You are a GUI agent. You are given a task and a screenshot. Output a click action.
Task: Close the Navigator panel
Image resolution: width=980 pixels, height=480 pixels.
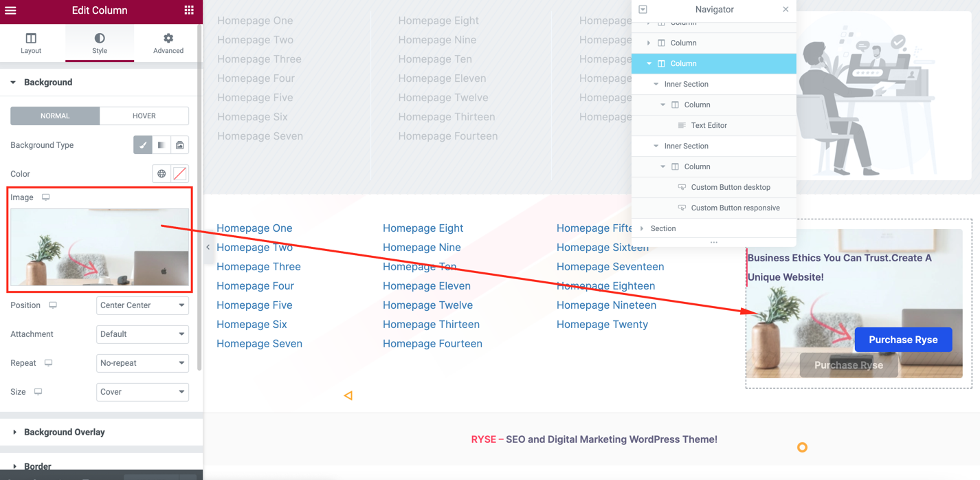point(786,10)
